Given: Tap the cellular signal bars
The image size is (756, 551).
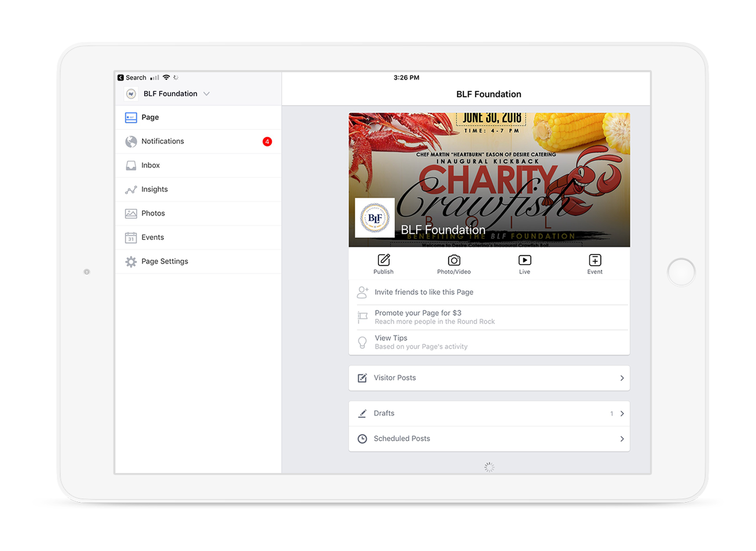Looking at the screenshot, I should tap(155, 78).
